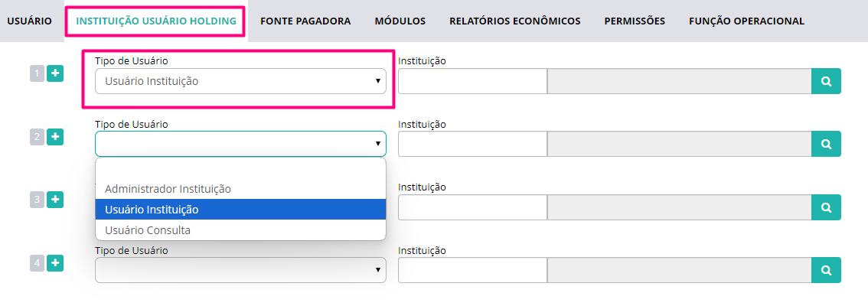Screen dimensions: 868x306
Task: Add entry using plus icon on row 3
Action: [55, 199]
